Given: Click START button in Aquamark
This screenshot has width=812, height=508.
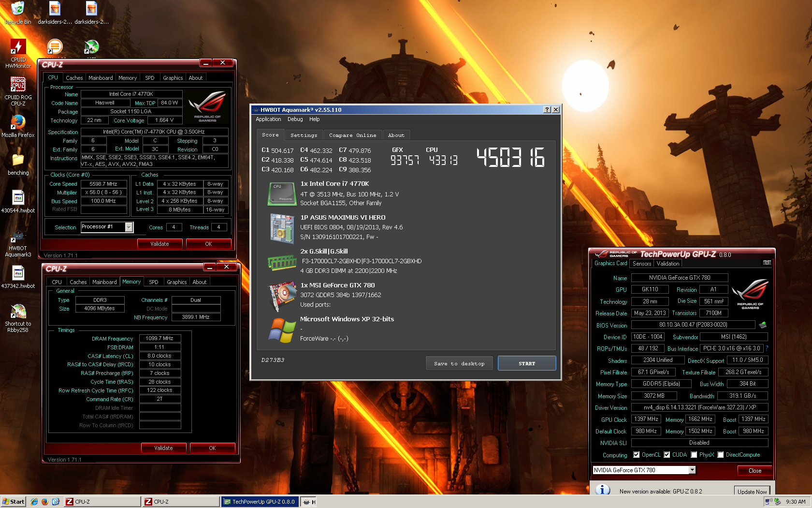Looking at the screenshot, I should click(527, 363).
